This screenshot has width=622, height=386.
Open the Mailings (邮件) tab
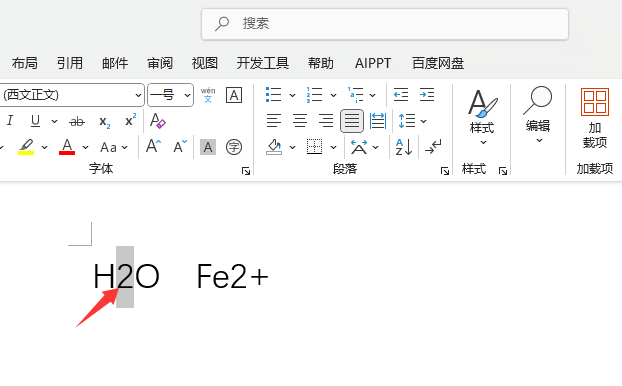pos(115,63)
